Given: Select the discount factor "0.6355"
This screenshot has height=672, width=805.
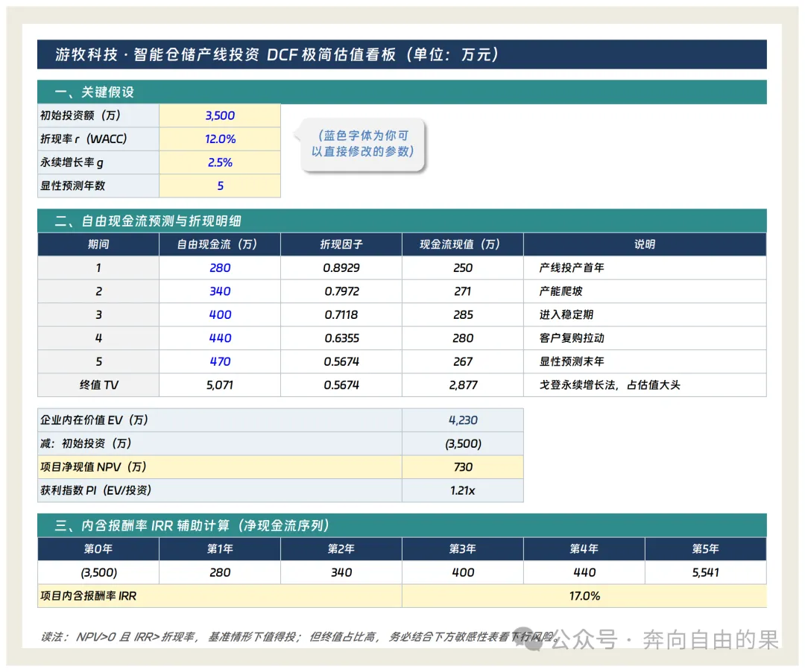Looking at the screenshot, I should [x=341, y=338].
